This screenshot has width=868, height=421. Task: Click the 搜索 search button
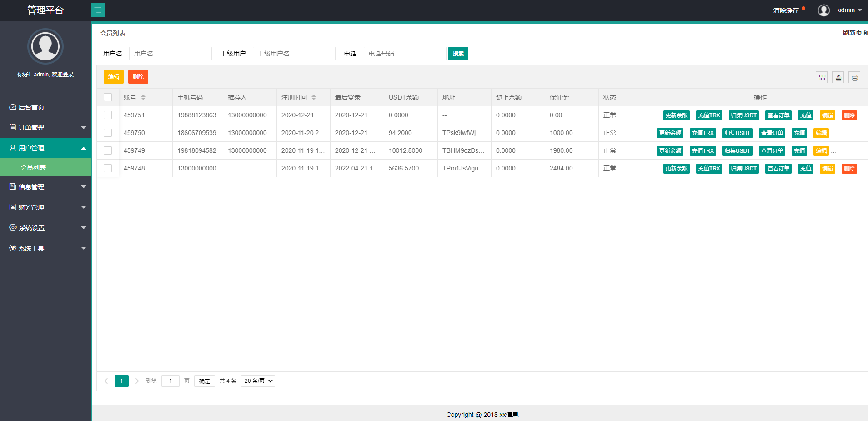458,53
